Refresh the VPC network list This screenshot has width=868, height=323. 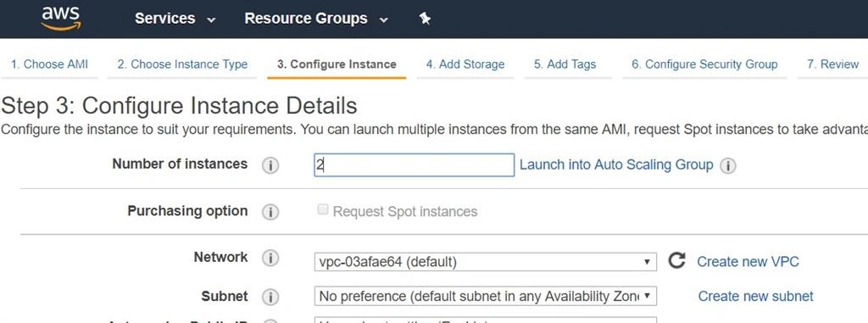click(x=676, y=260)
